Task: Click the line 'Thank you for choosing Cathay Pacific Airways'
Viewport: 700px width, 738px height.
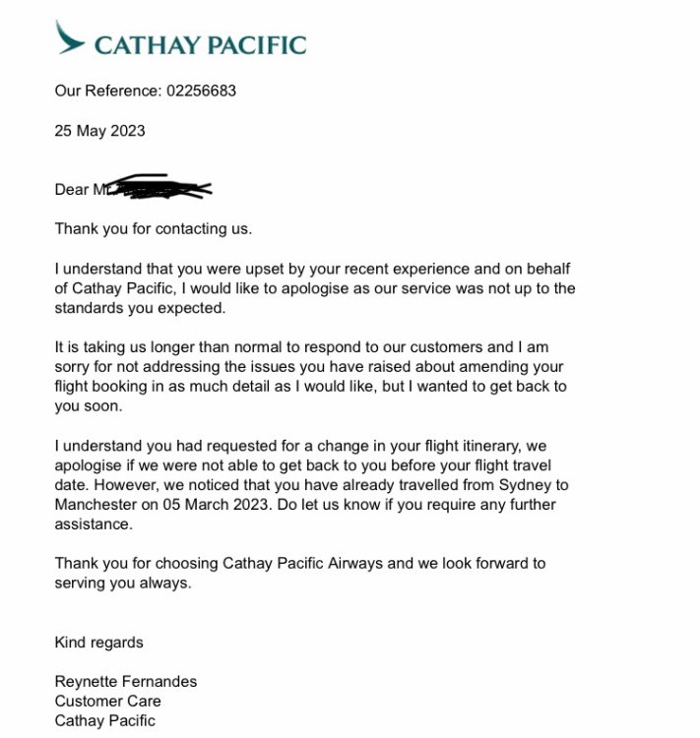Action: (x=300, y=563)
